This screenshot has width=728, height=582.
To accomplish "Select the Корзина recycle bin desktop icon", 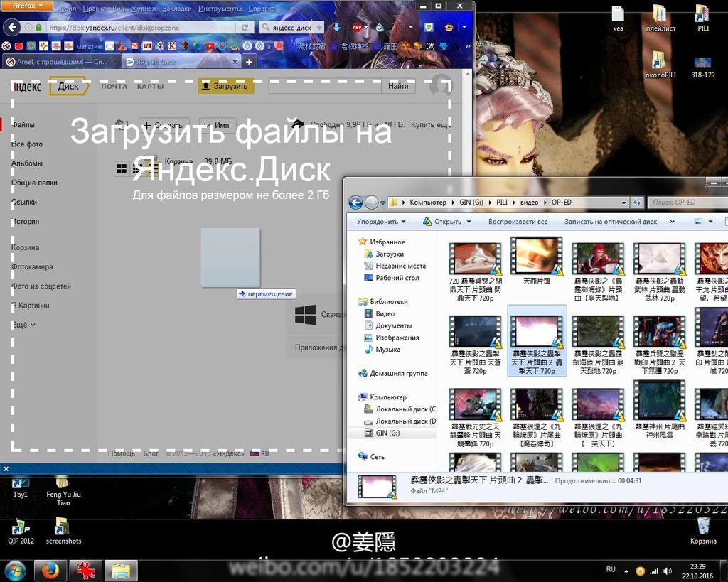I will tap(703, 532).
